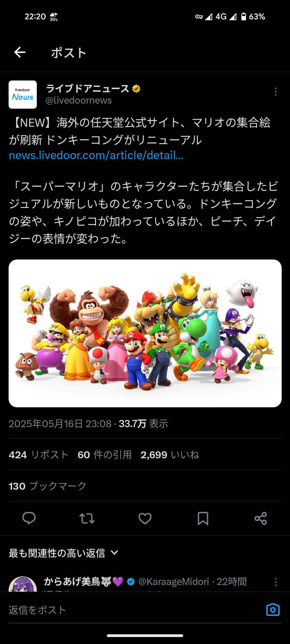Open the reply speech bubble icon
This screenshot has height=644, width=290.
[x=29, y=518]
